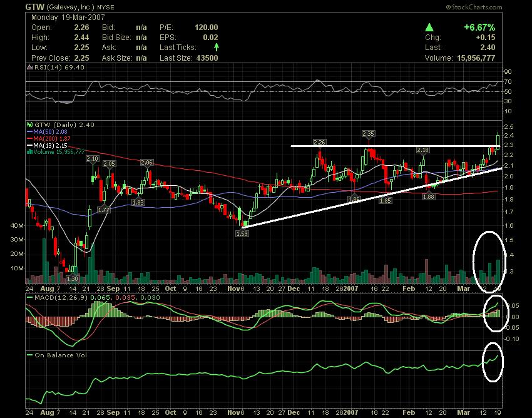532x418 pixels.
Task: Click the MACD(12,26,9) indicator label
Action: pos(61,298)
